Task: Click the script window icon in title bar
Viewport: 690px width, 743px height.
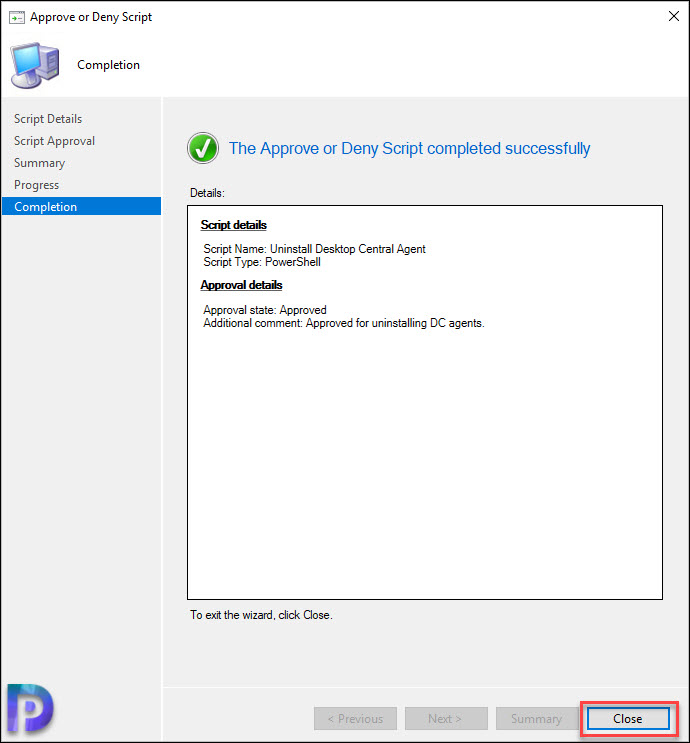Action: (x=17, y=18)
